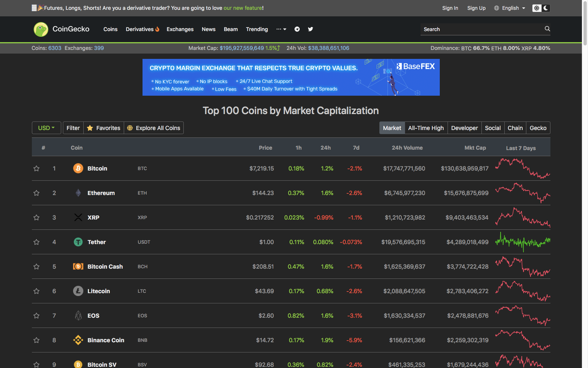Viewport: 588px width, 368px height.
Task: Open the BaseFEX advertisement banner
Action: 291,77
